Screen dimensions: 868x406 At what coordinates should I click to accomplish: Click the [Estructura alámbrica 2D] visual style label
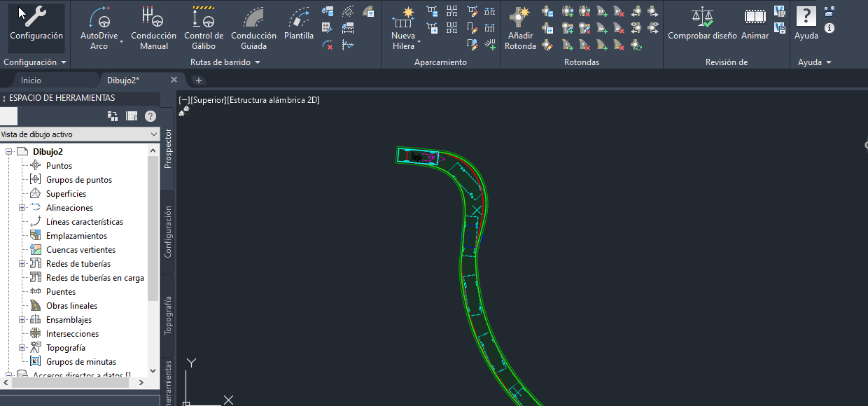point(273,100)
